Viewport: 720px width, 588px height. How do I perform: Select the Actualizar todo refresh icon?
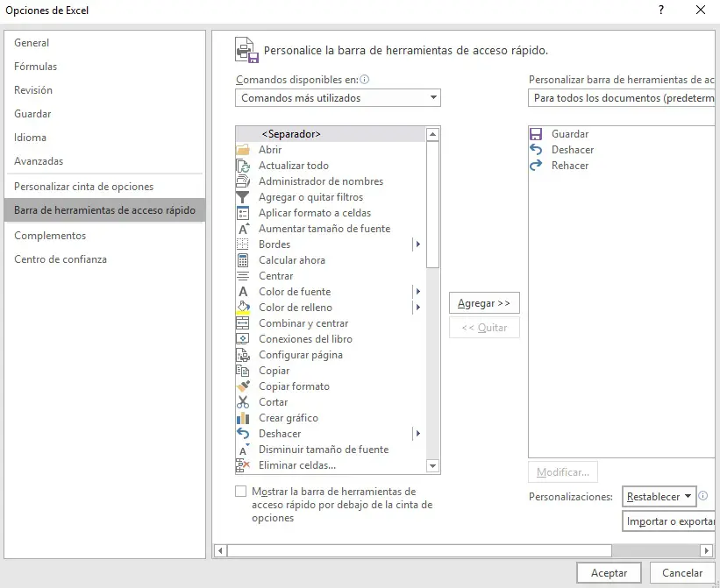pos(242,166)
